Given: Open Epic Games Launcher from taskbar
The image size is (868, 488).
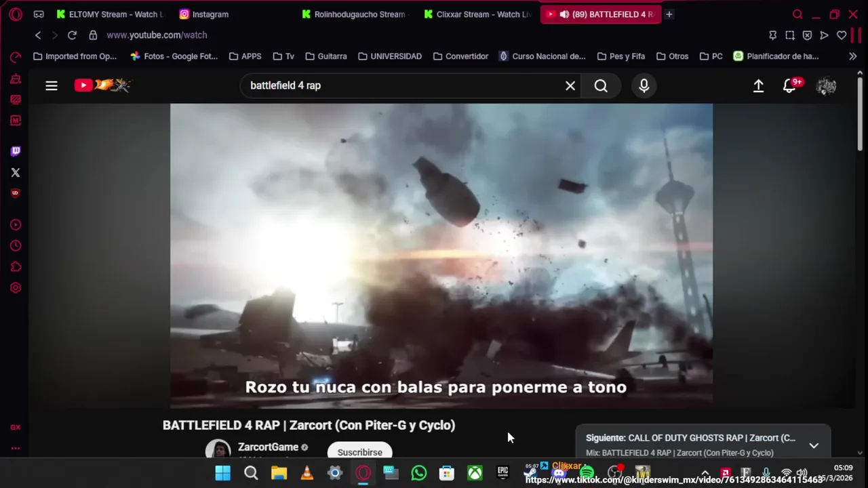Looking at the screenshot, I should coord(502,473).
